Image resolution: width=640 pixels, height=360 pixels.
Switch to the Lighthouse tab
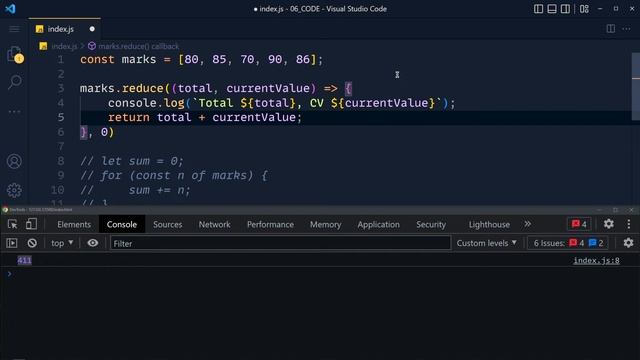click(489, 224)
